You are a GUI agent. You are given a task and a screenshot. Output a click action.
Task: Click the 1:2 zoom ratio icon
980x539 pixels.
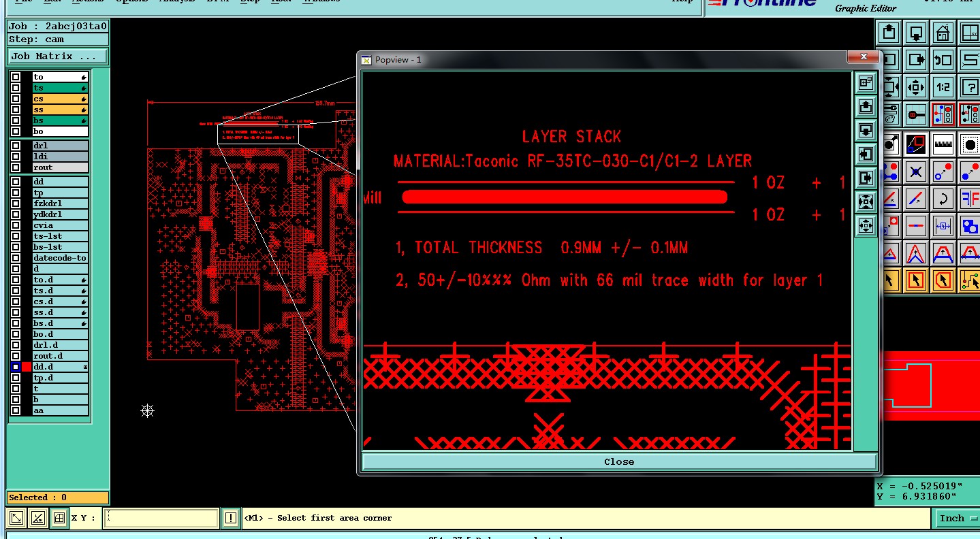tap(943, 88)
